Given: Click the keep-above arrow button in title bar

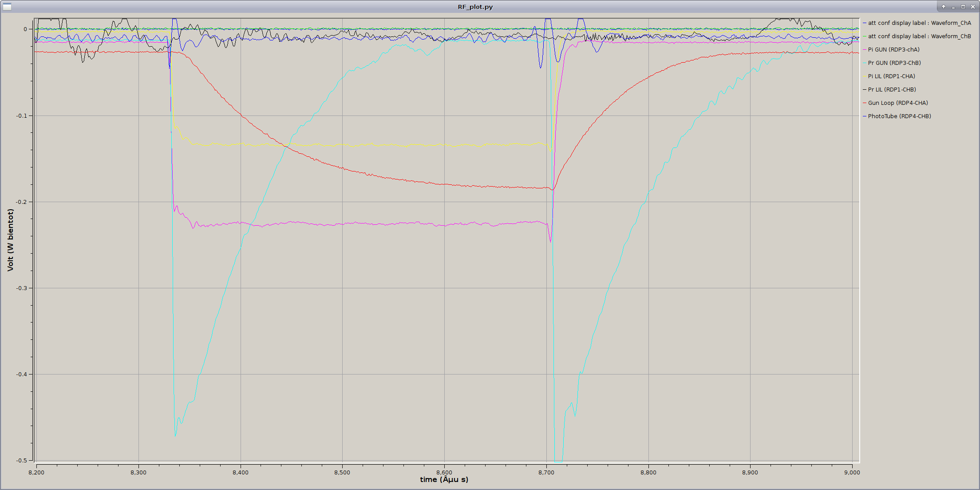Looking at the screenshot, I should [944, 7].
